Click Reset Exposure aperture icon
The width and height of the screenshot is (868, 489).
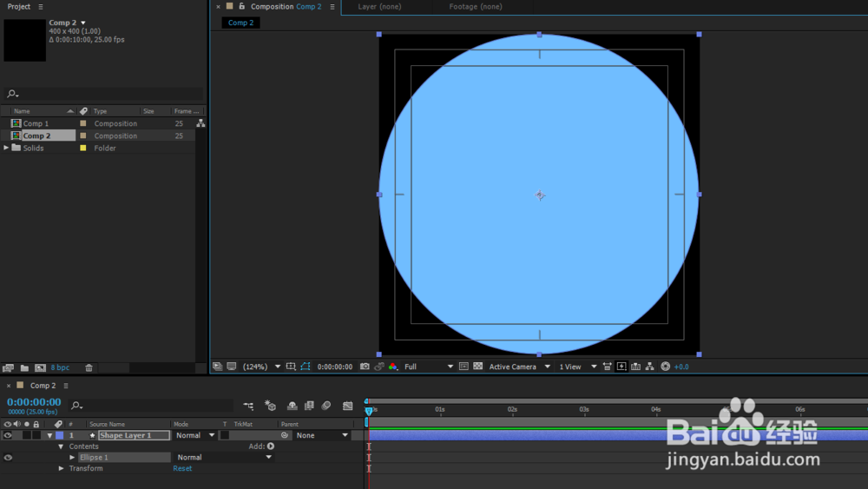[x=666, y=367]
